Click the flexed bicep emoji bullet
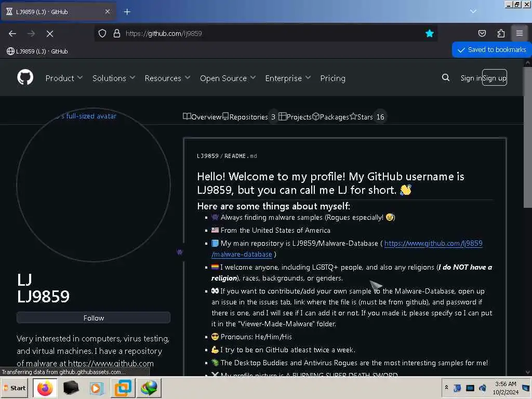 click(215, 350)
